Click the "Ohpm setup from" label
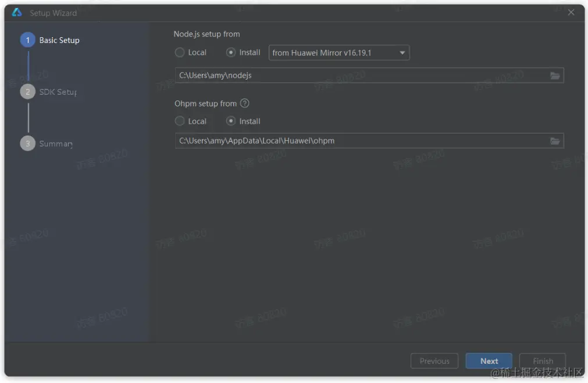Image resolution: width=588 pixels, height=383 pixels. [205, 103]
